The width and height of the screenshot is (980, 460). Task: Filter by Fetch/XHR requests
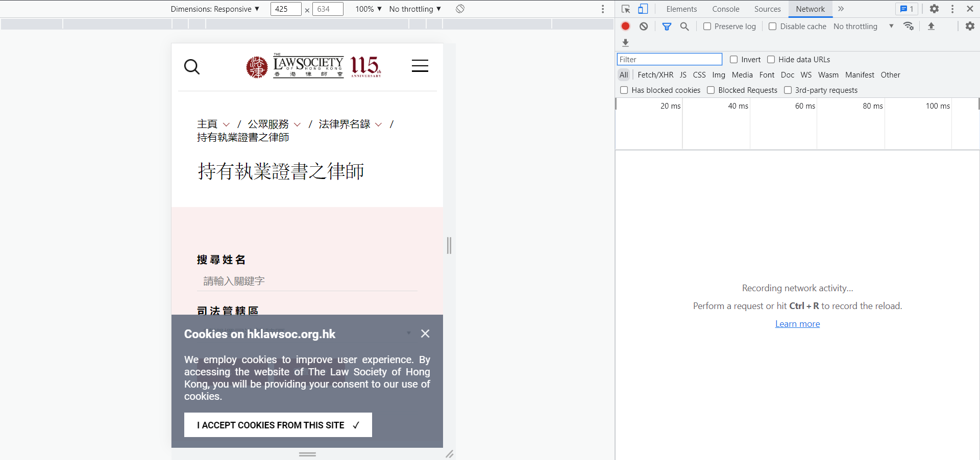pos(655,74)
